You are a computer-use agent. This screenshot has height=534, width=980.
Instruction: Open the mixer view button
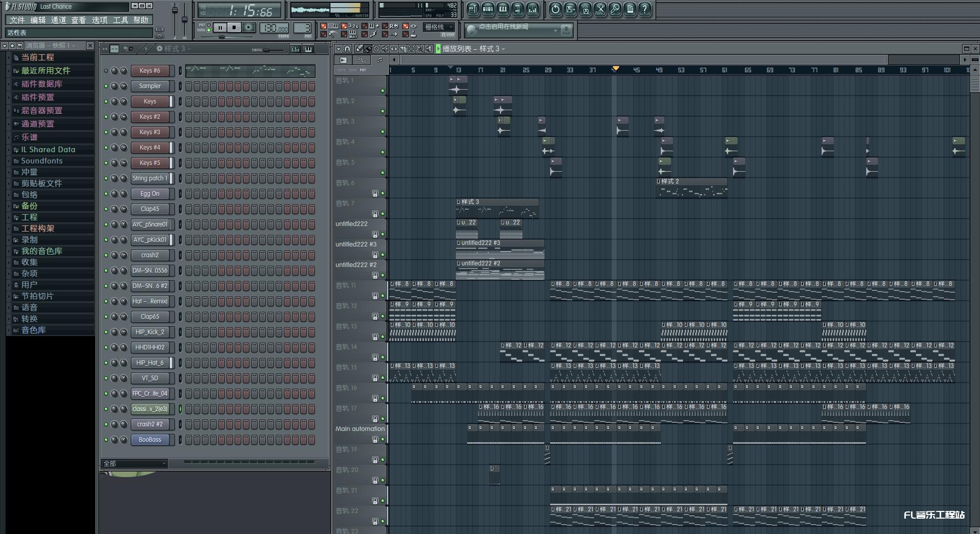click(x=532, y=9)
